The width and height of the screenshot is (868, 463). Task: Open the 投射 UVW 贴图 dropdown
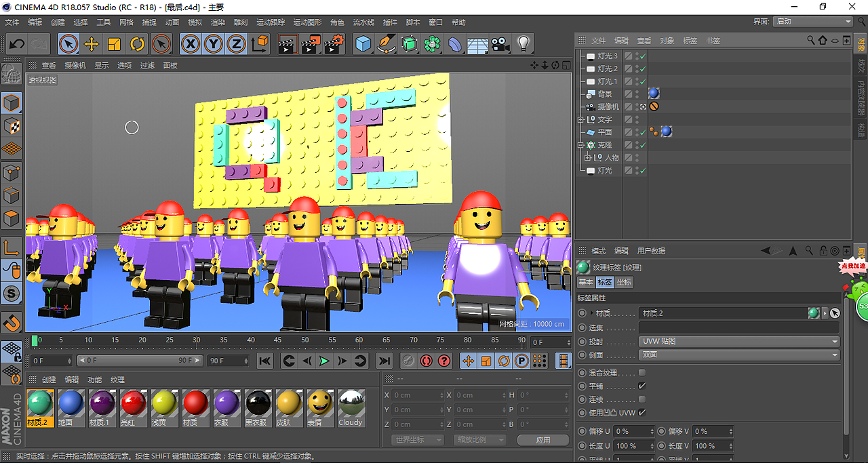(740, 342)
